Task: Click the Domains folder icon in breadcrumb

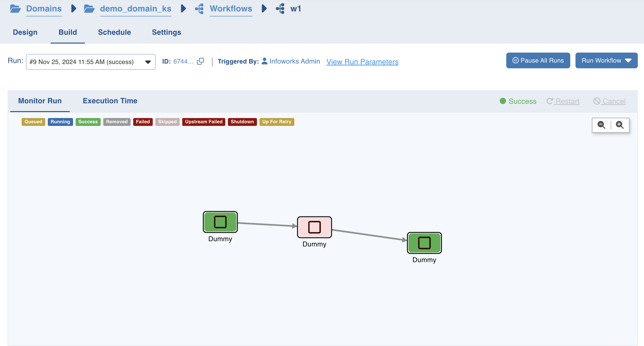Action: point(15,9)
